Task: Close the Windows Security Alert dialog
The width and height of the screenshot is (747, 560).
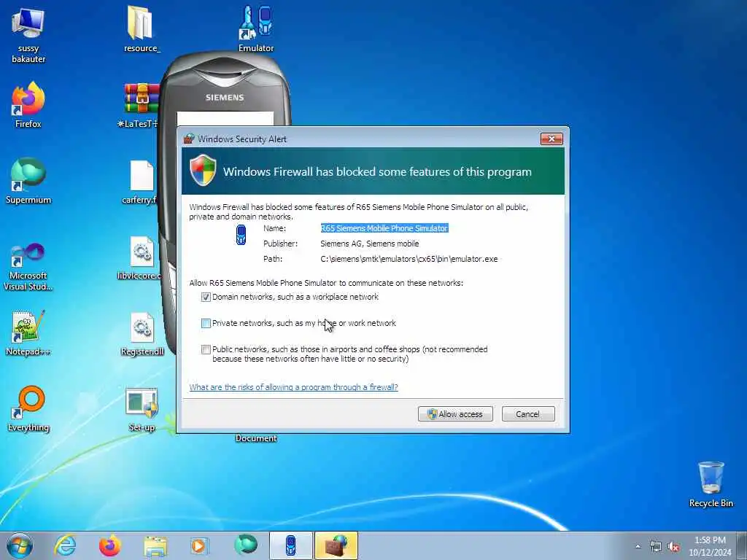Action: [x=551, y=139]
